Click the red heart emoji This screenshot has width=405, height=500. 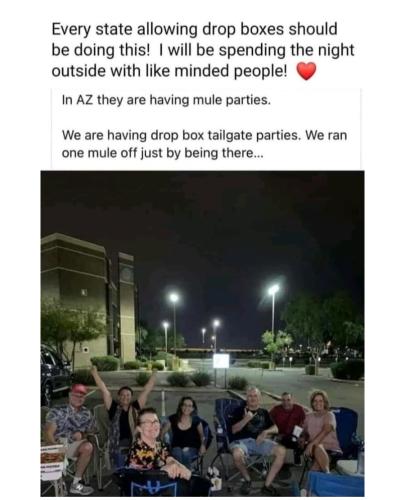306,71
